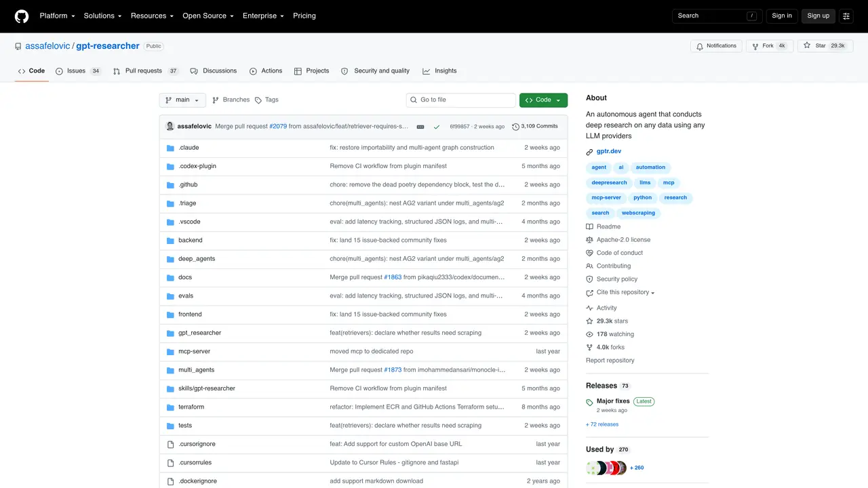Open the Actions tab
This screenshot has width=868, height=488.
coord(266,71)
